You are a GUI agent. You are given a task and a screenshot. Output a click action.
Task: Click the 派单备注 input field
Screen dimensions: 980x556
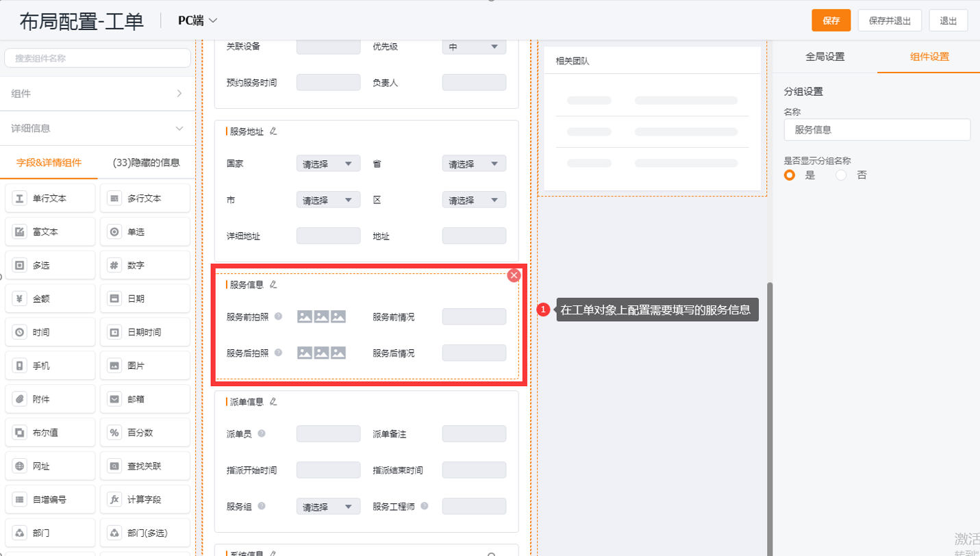(474, 433)
